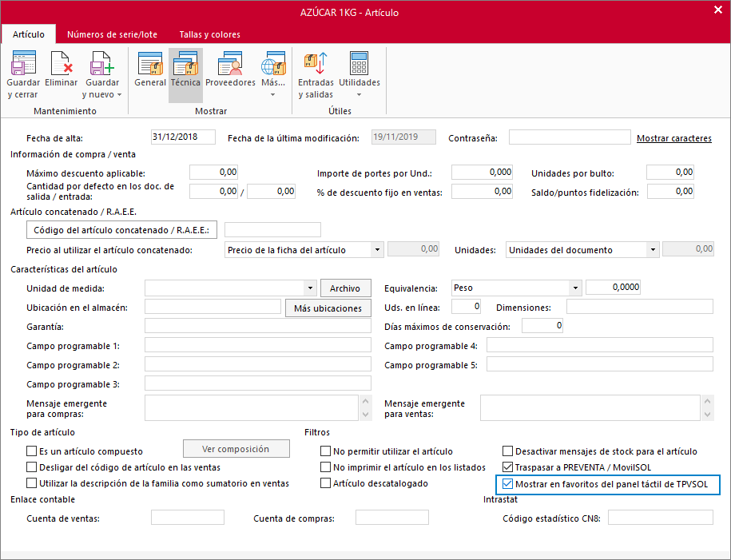Click the Guardar y cerrar icon
The height and width of the screenshot is (560, 731).
tap(23, 63)
